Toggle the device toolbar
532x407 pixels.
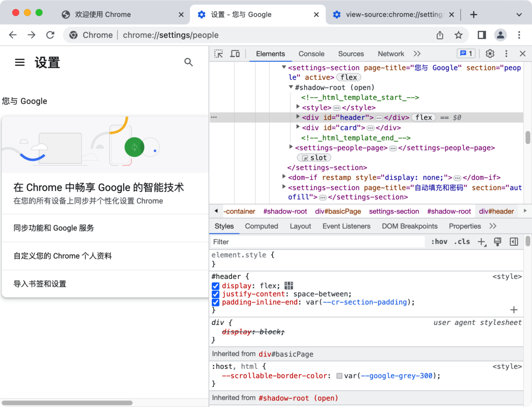[x=235, y=54]
